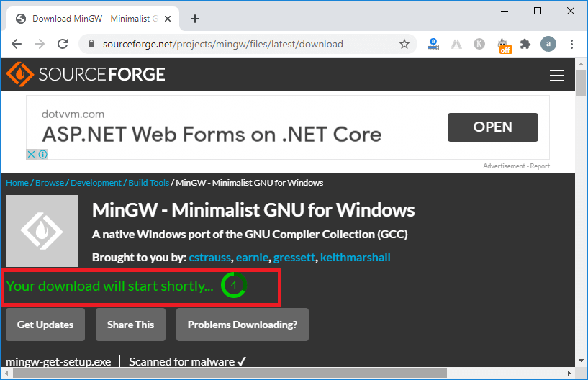Reload the SourceForge download page
The width and height of the screenshot is (588, 380).
click(x=63, y=45)
